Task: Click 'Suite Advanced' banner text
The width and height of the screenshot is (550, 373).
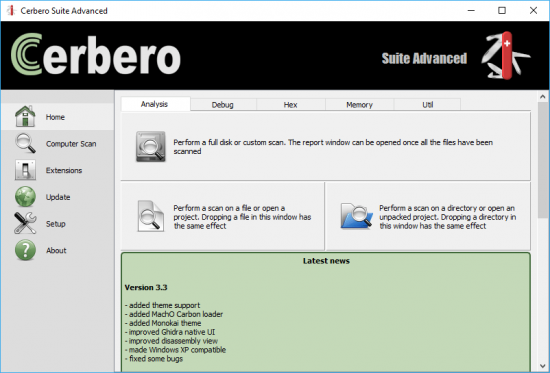Action: point(424,59)
